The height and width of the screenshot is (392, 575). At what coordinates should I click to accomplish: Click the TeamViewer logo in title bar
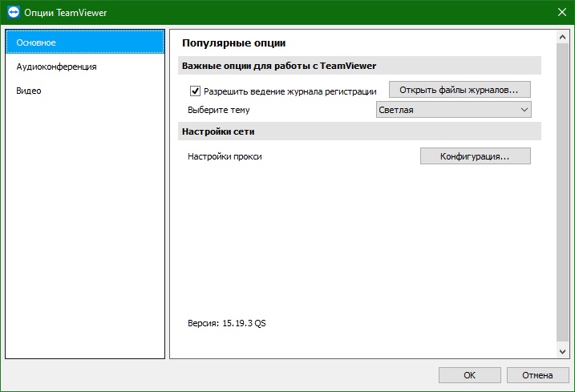[x=13, y=12]
